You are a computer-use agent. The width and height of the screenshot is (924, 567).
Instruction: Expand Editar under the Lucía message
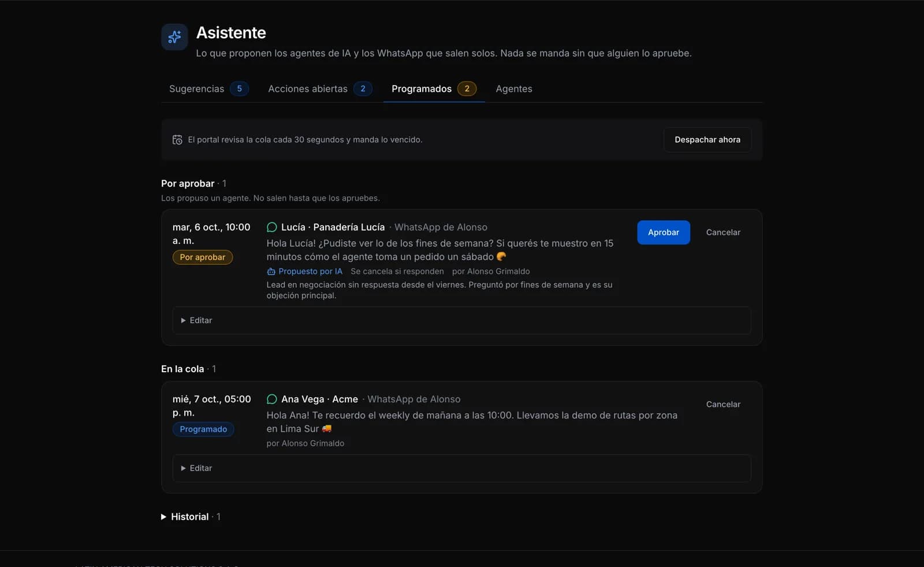pos(461,320)
